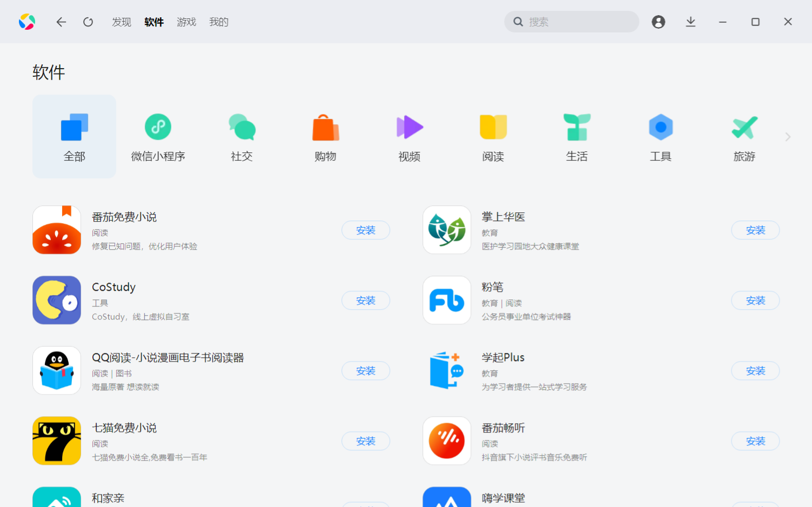Install CoStudy

(x=366, y=301)
